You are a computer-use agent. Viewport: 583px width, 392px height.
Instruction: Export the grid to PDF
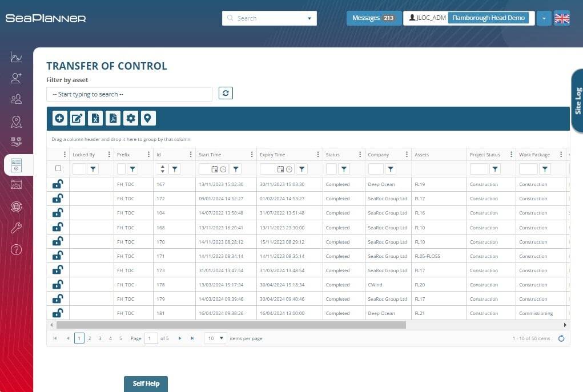pyautogui.click(x=113, y=119)
